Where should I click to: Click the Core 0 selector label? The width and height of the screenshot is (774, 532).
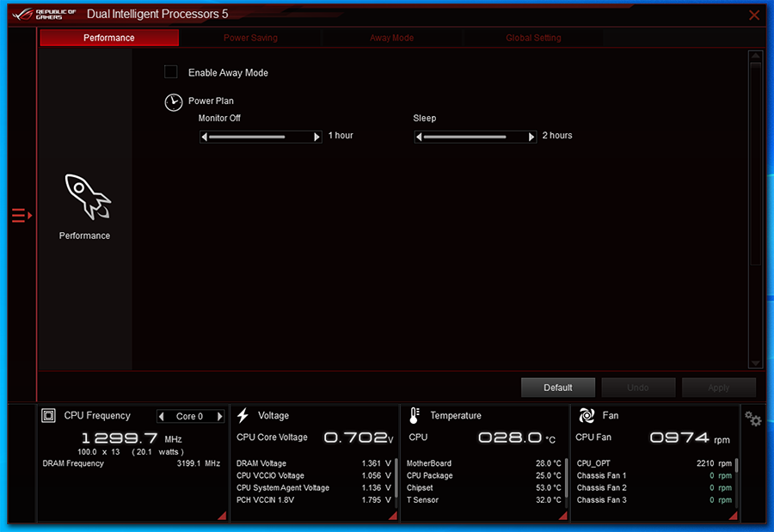pyautogui.click(x=189, y=416)
